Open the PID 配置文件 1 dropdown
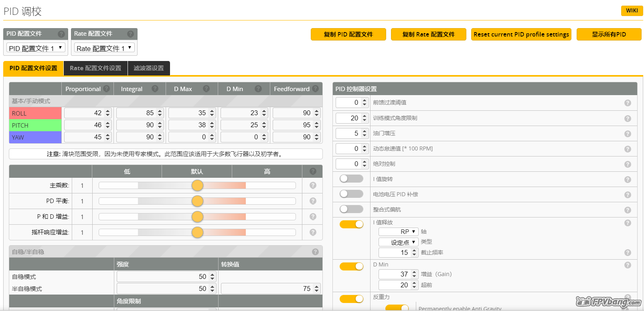Screen dimensions: 644x311 coord(36,48)
